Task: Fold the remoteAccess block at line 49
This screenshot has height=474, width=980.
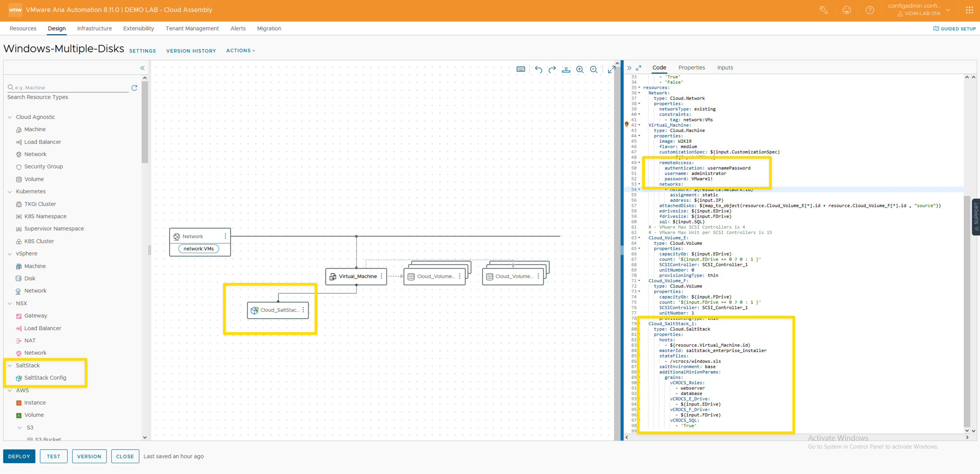Action: (639, 163)
